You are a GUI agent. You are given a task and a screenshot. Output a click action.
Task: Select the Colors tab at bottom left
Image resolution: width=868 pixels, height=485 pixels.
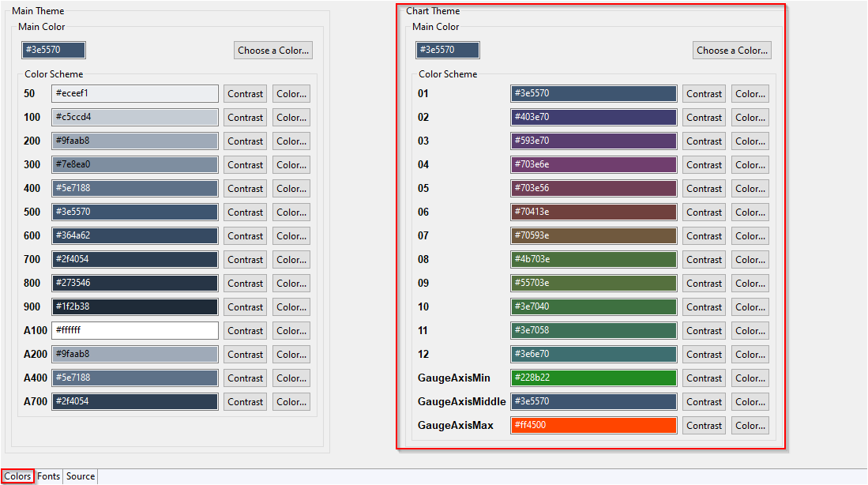pyautogui.click(x=17, y=476)
